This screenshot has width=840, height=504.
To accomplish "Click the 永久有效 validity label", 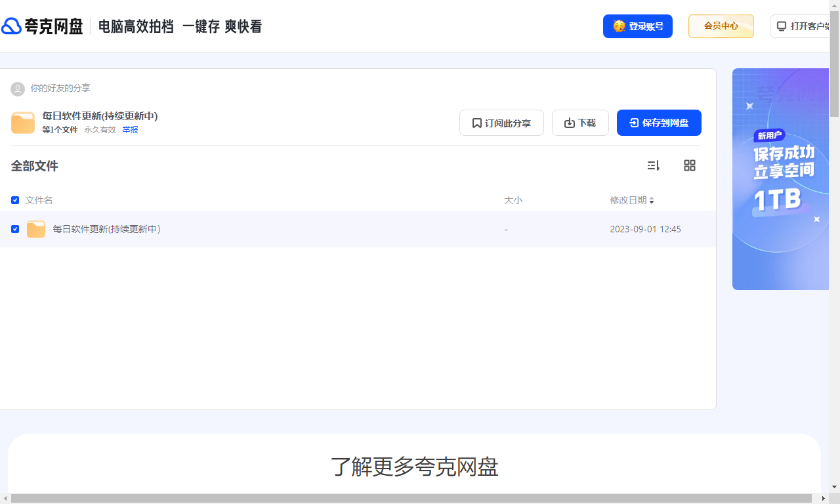I will 100,130.
